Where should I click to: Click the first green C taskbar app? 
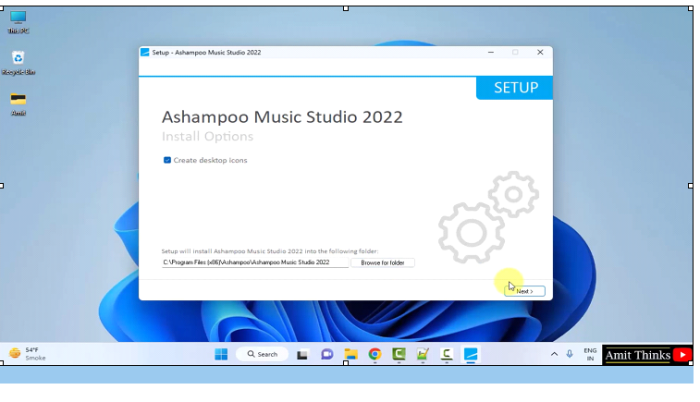[x=399, y=354]
